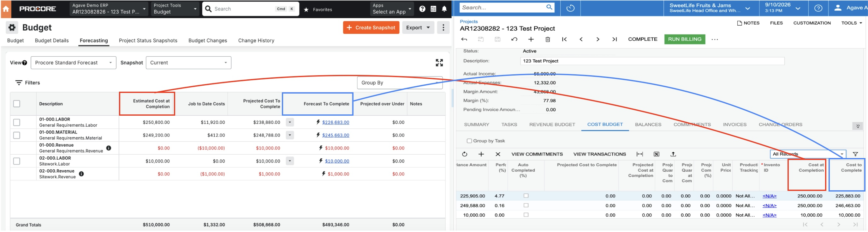Viewport: 868px width, 232px height.
Task: Switch to the Change History tab
Action: point(256,40)
